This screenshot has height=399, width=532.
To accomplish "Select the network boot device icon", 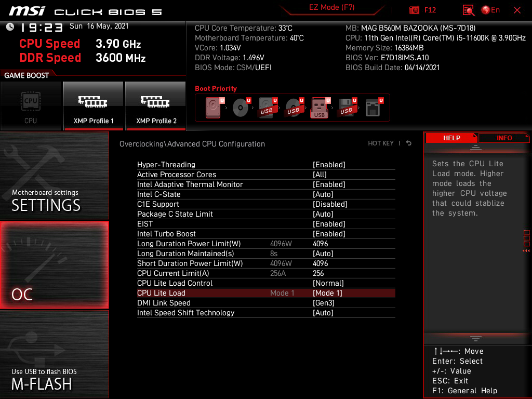I will [x=374, y=108].
